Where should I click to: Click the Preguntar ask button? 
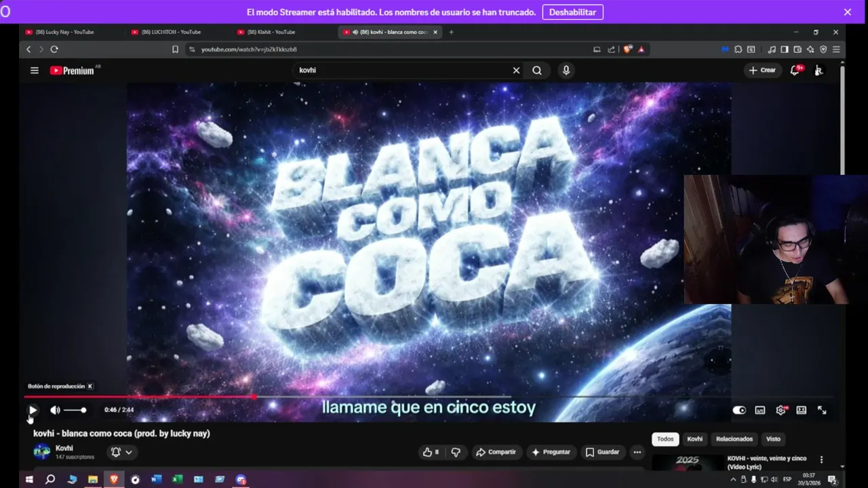551,452
